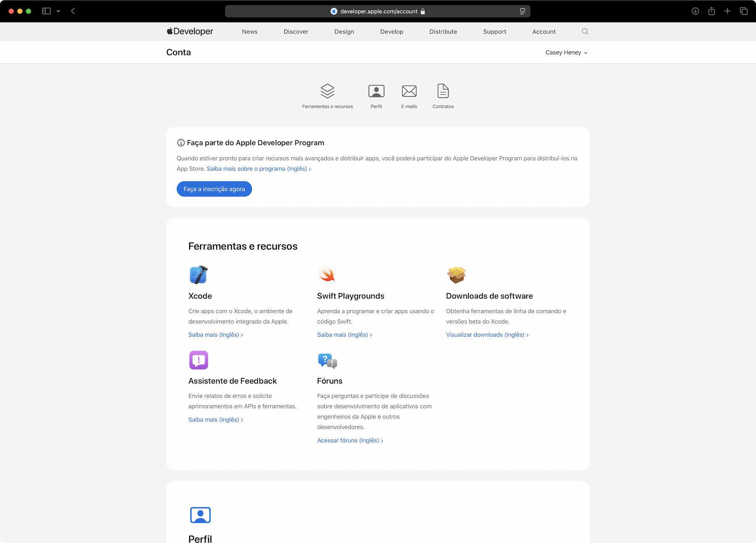This screenshot has width=756, height=543.
Task: Click the Perfil icon in the shortcut row
Action: (x=376, y=91)
